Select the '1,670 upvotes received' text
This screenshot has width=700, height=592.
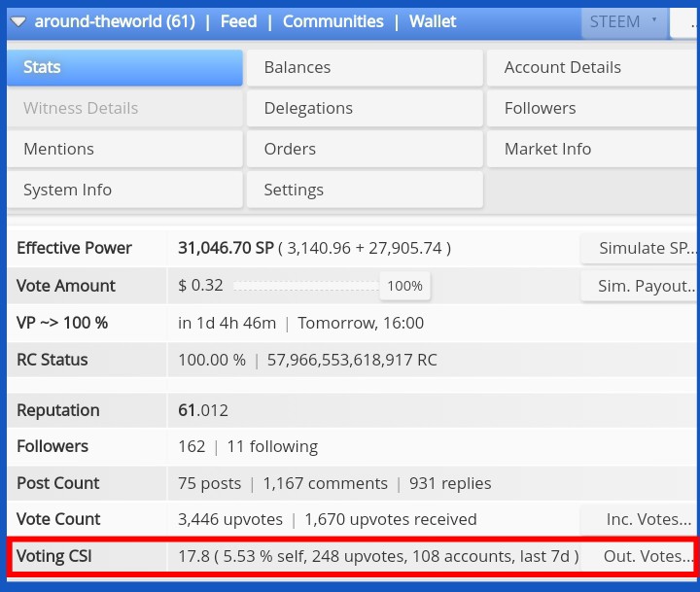391,520
